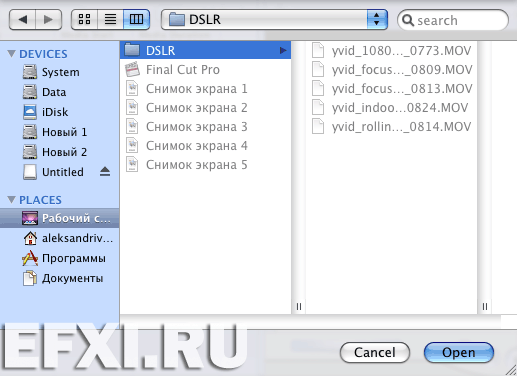Click the Applications icon beside Программы
517x376 pixels.
(x=30, y=258)
